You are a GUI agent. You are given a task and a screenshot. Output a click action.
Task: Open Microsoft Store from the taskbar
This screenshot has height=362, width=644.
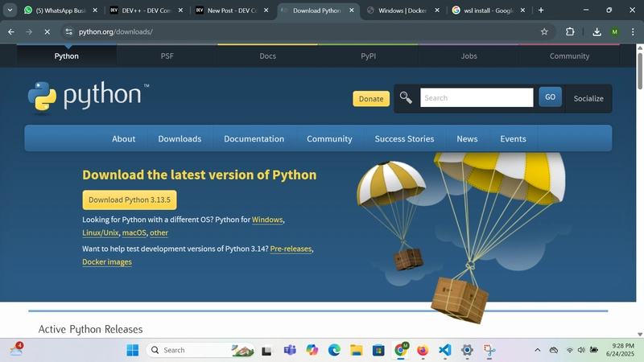tap(378, 350)
